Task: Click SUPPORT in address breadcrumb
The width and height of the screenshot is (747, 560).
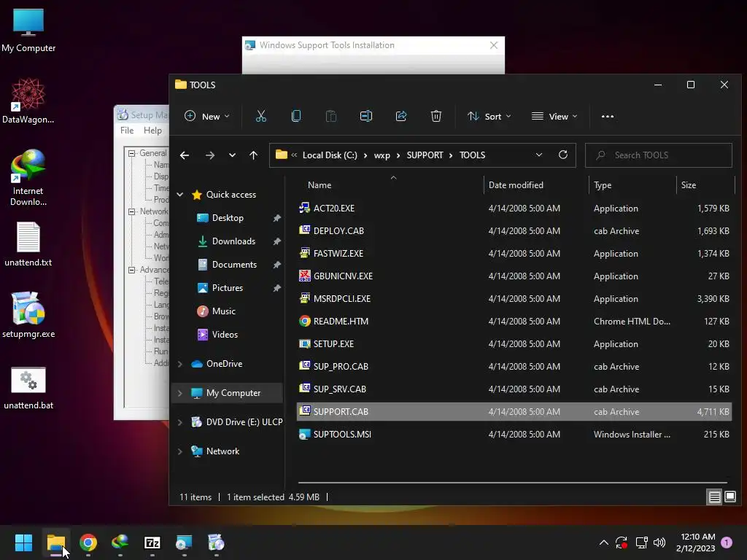Action: click(x=425, y=155)
